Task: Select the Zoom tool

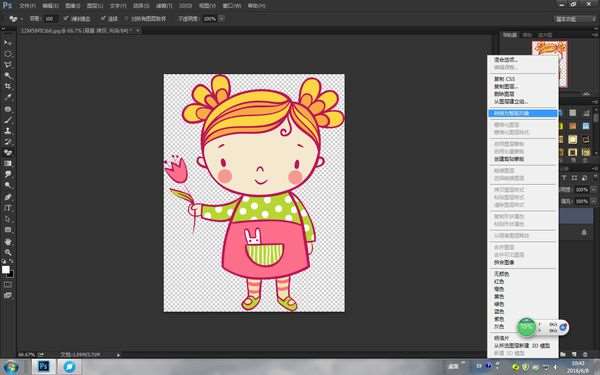Action: click(8, 253)
